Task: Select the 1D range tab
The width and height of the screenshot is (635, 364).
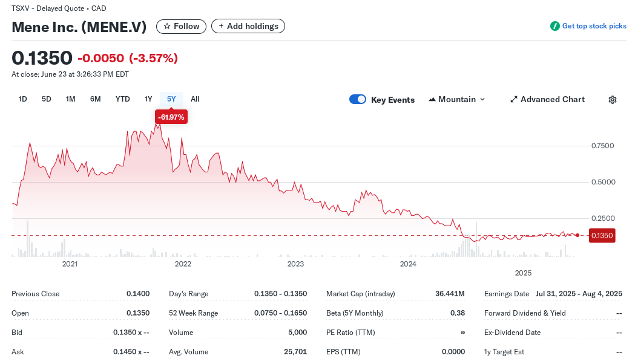Action: 22,99
